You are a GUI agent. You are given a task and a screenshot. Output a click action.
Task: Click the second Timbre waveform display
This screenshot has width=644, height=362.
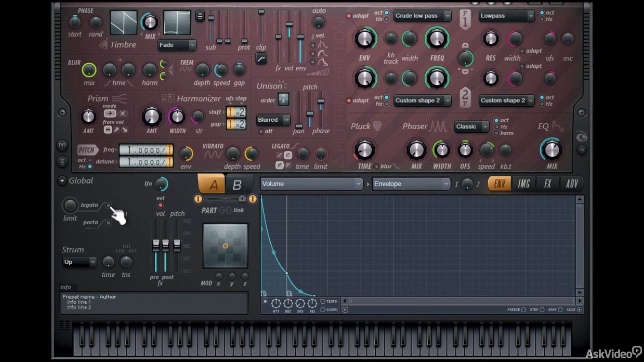pos(177,22)
